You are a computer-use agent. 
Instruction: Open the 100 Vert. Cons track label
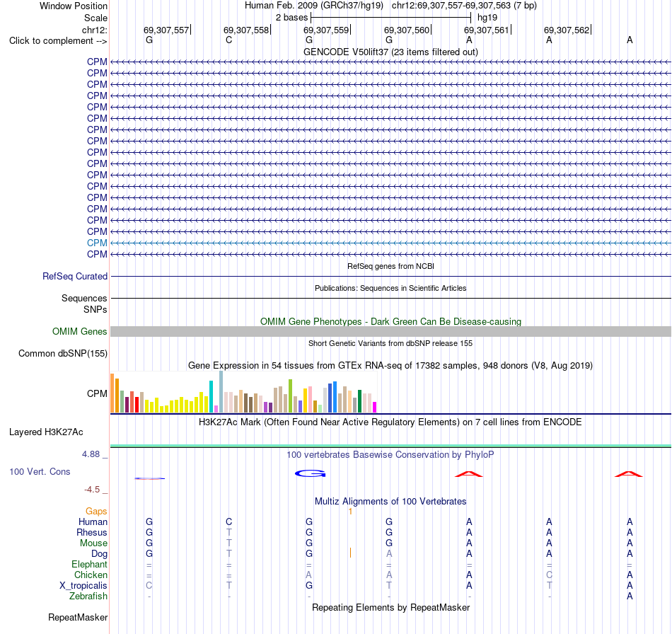pos(40,471)
